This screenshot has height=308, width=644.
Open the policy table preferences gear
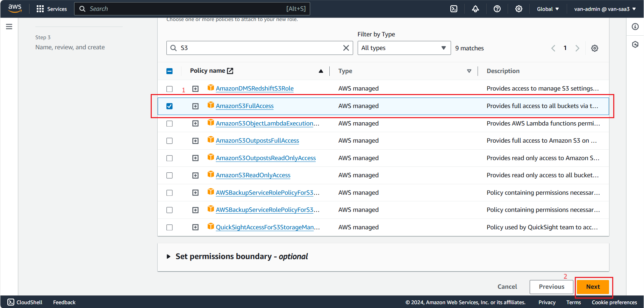[x=595, y=48]
